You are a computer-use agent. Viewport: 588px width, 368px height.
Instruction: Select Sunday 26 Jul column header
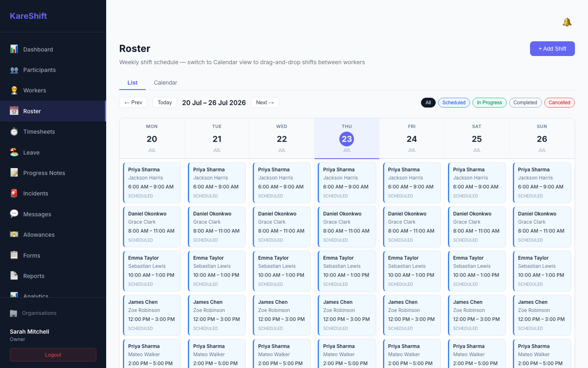click(542, 138)
